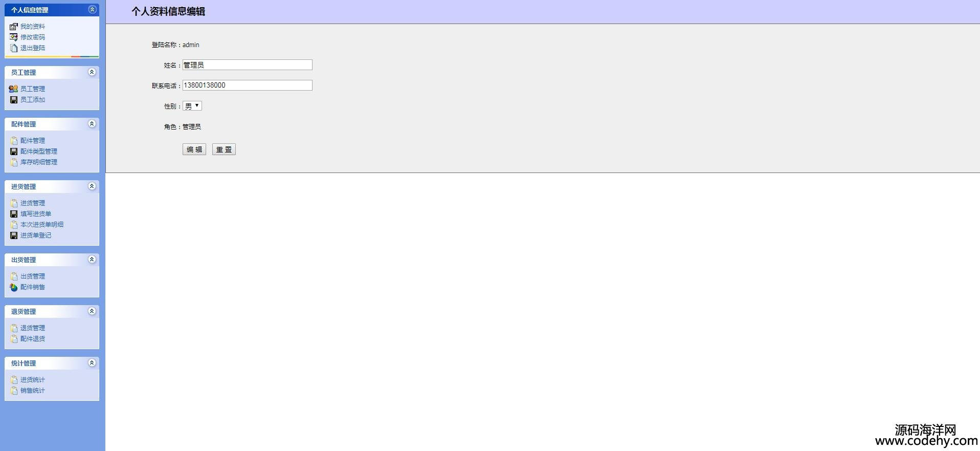980x451 pixels.
Task: Open 进货单登记 menu entry
Action: pyautogui.click(x=36, y=235)
